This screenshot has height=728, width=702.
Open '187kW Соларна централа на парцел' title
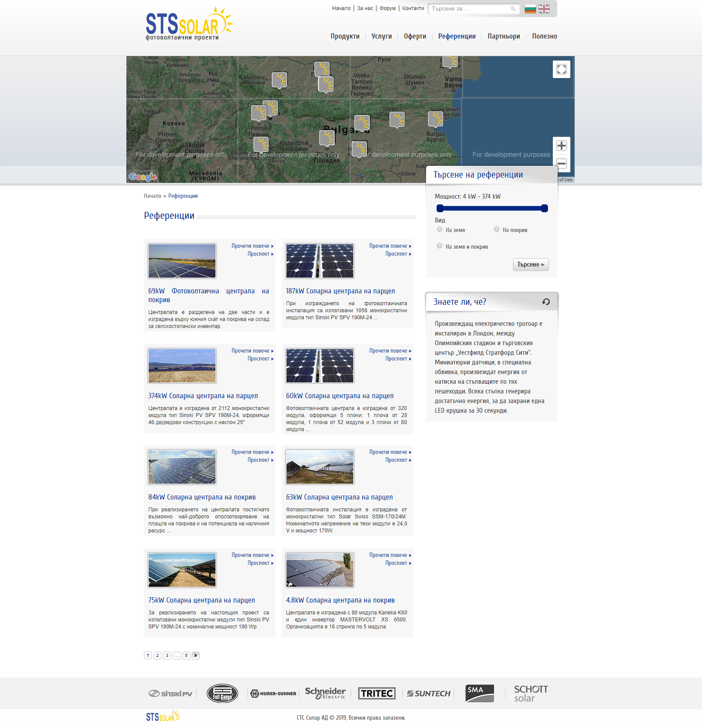340,291
